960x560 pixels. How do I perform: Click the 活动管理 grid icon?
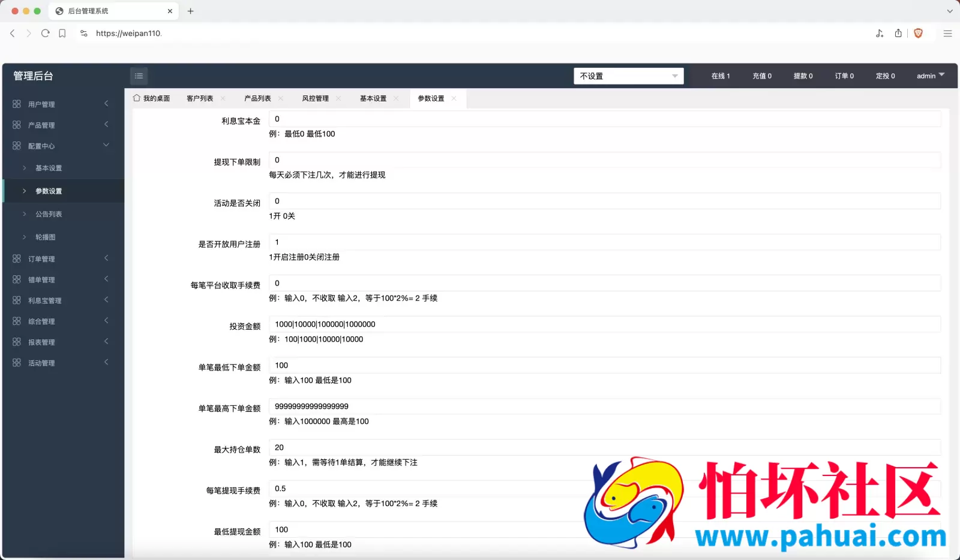coord(17,363)
